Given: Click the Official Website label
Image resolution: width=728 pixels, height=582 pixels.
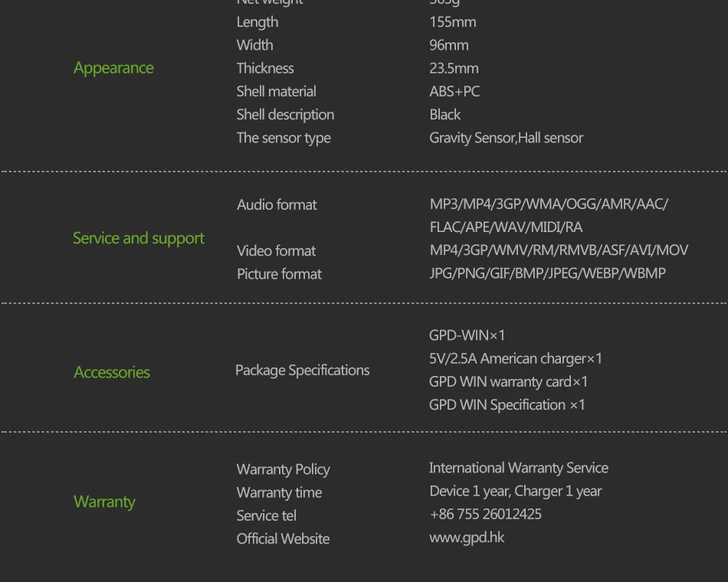Looking at the screenshot, I should tap(283, 539).
